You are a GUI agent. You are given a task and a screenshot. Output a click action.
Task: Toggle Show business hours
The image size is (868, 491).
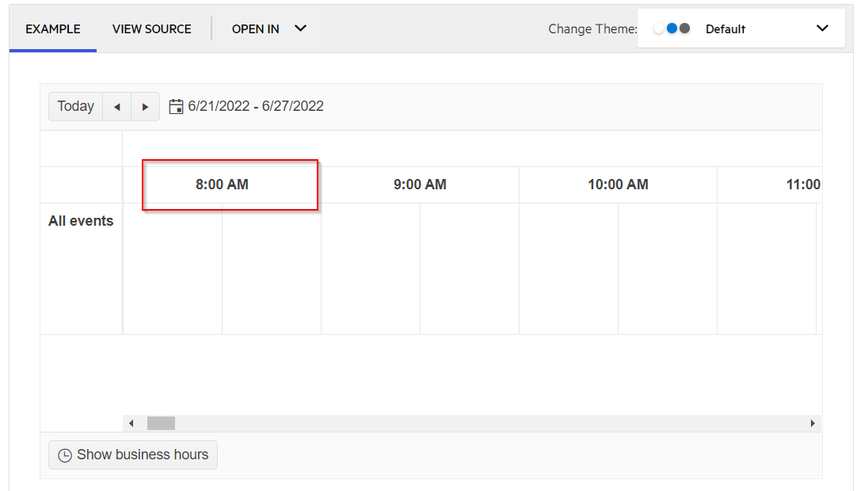pos(133,455)
